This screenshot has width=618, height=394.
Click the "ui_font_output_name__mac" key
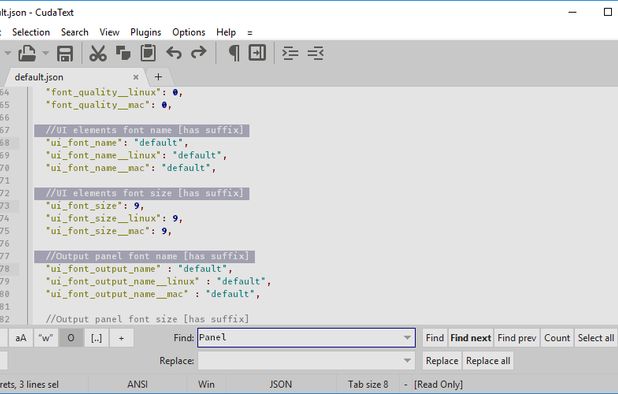tap(117, 294)
